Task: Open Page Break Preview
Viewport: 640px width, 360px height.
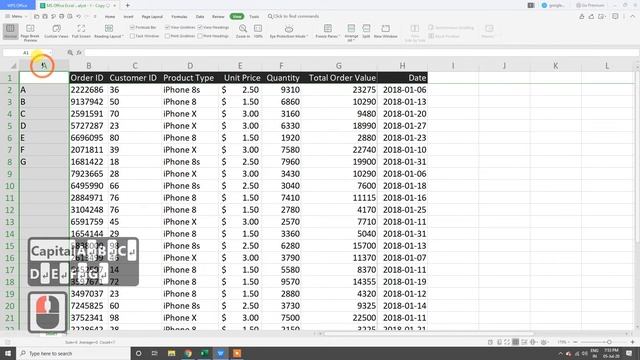Action: [30, 33]
